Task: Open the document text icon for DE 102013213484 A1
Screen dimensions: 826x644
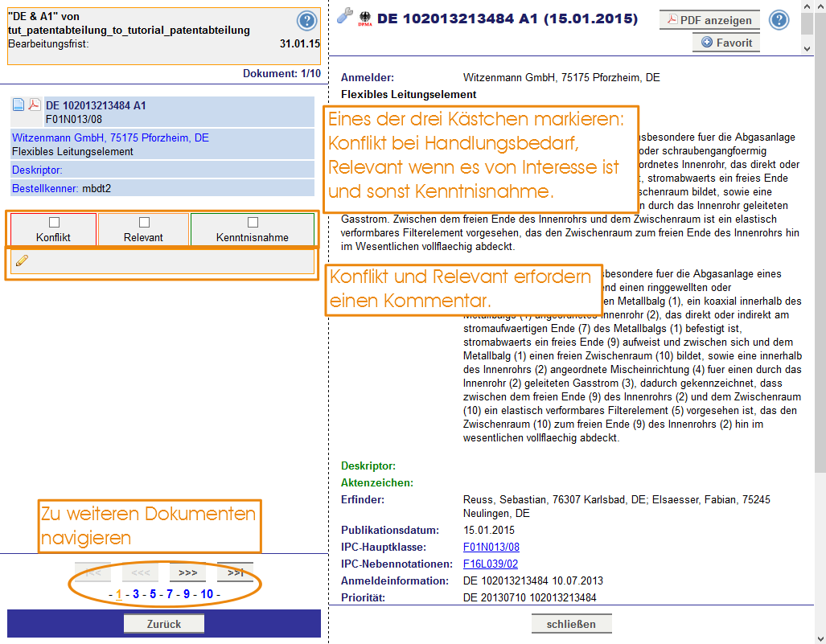Action: [x=18, y=105]
